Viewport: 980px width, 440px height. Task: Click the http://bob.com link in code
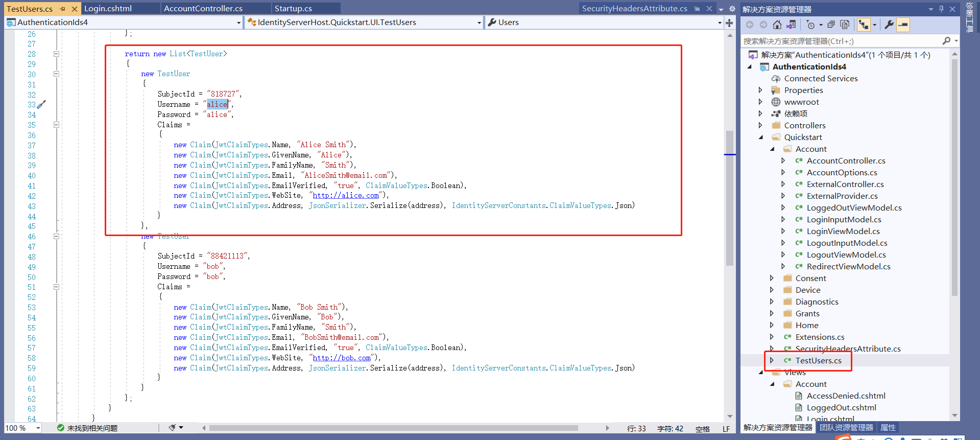click(342, 358)
